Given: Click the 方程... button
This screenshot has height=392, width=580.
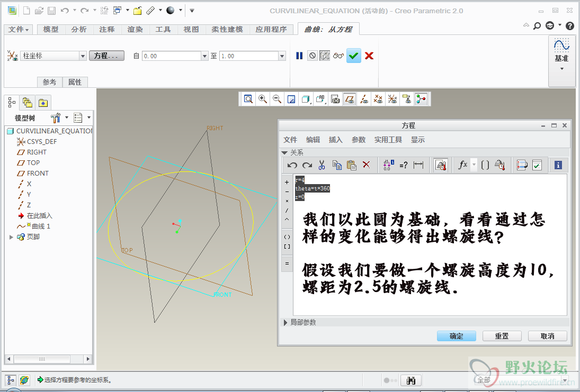Looking at the screenshot, I should [106, 56].
